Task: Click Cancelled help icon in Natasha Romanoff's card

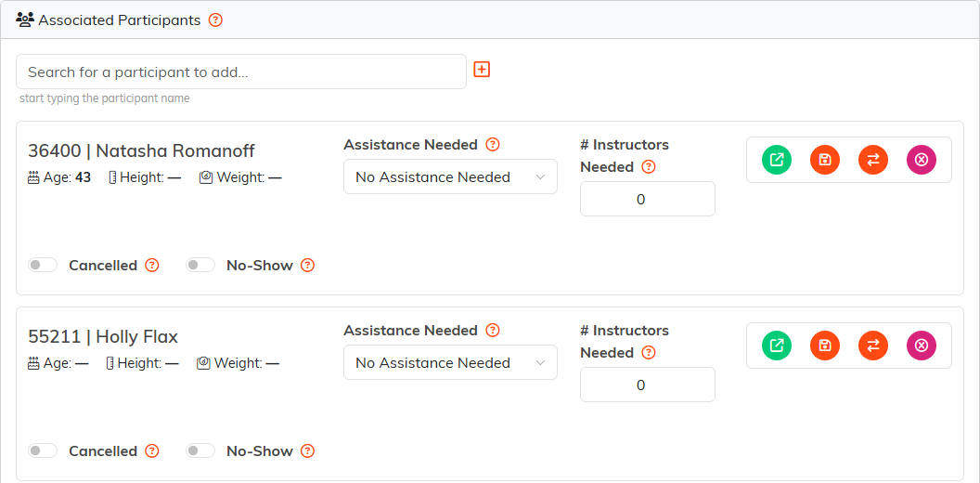Action: coord(152,266)
